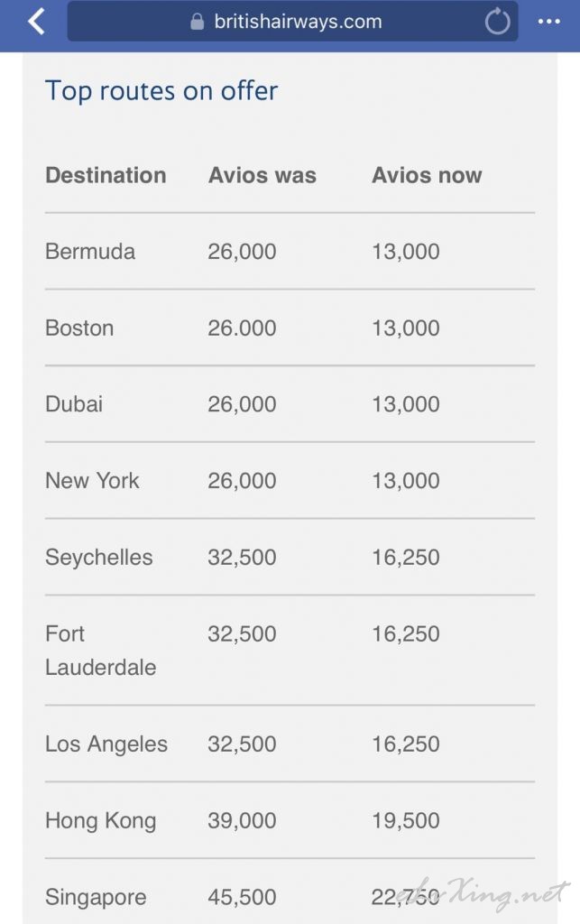Reload the page with refresh icon
580x924 pixels.
click(497, 22)
